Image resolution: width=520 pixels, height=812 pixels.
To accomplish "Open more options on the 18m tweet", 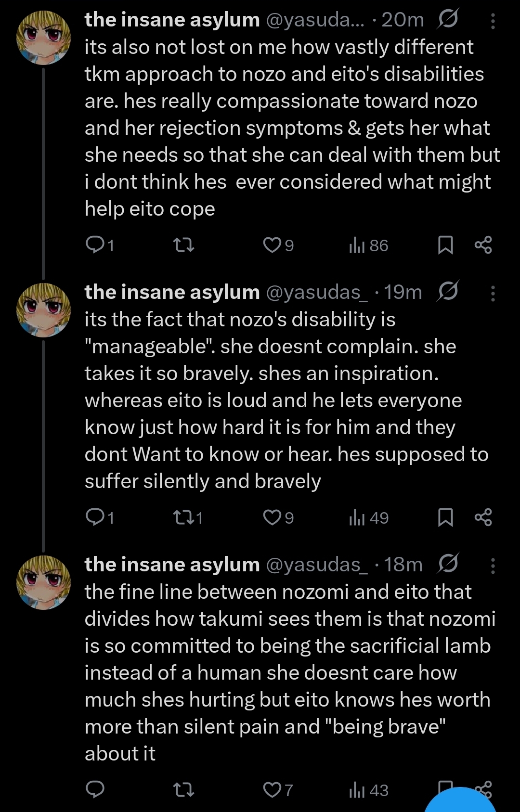I will tap(493, 566).
